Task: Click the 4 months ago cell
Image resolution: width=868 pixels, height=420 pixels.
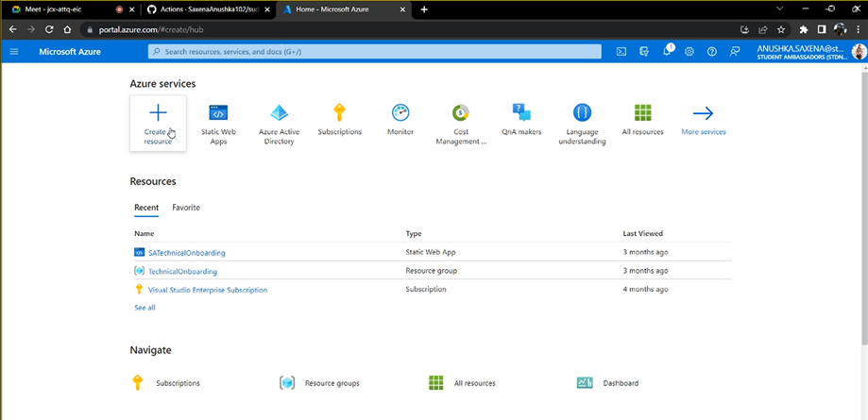Action: click(x=645, y=289)
